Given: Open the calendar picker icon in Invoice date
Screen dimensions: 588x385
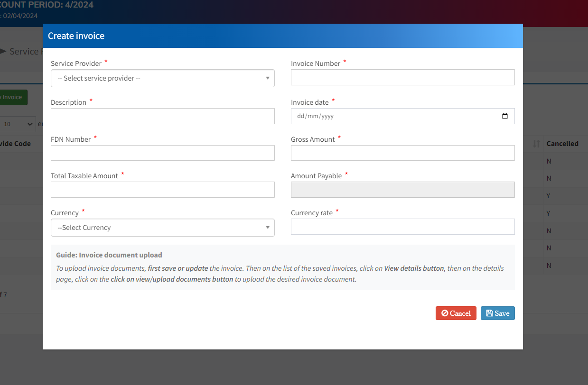Looking at the screenshot, I should [x=504, y=116].
